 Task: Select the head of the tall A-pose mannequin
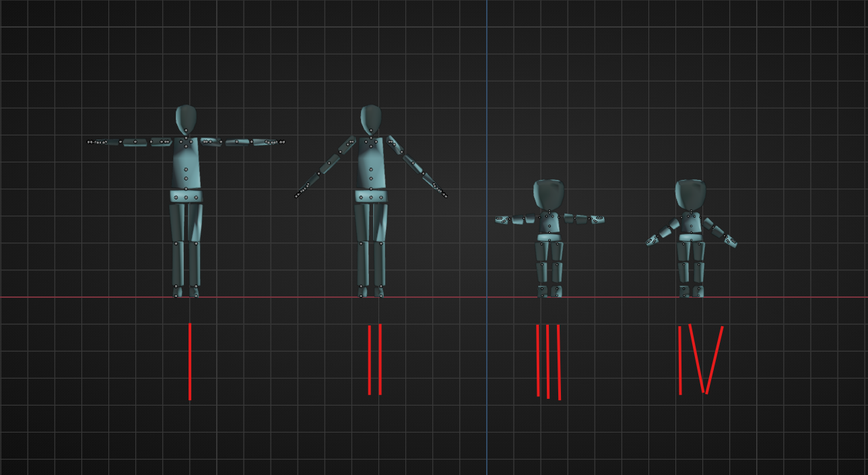tap(370, 119)
